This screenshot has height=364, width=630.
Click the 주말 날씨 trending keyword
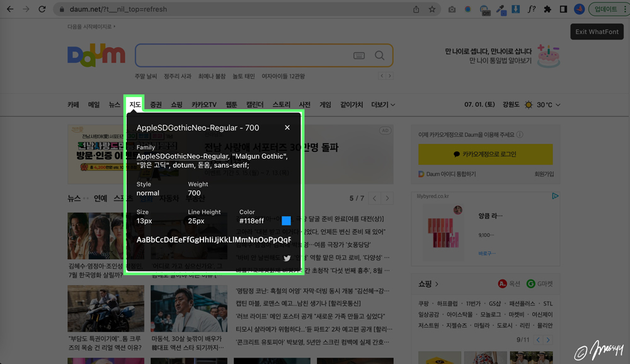point(146,76)
